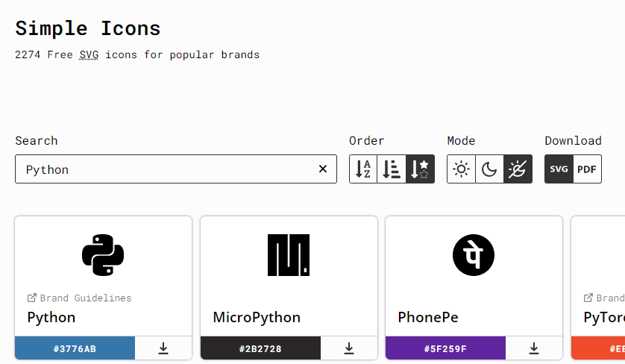The height and width of the screenshot is (364, 625).
Task: Switch to light mode sun icon
Action: tap(461, 169)
